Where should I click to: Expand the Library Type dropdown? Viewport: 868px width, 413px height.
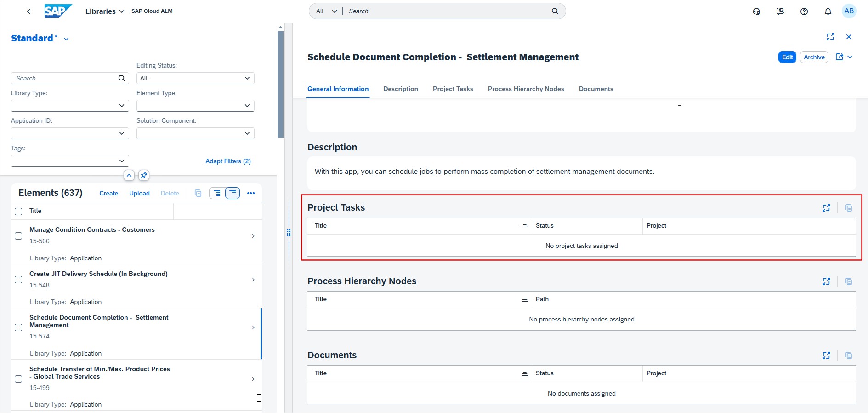click(70, 106)
